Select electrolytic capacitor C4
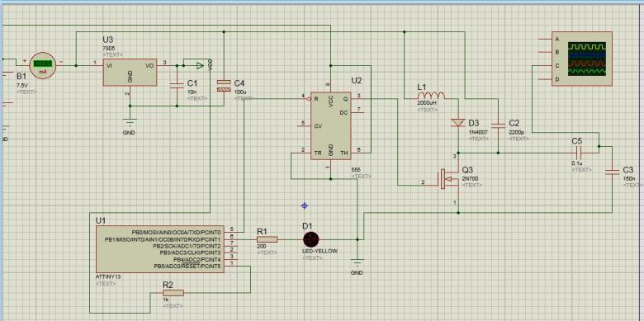The height and width of the screenshot is (321, 644). click(224, 85)
